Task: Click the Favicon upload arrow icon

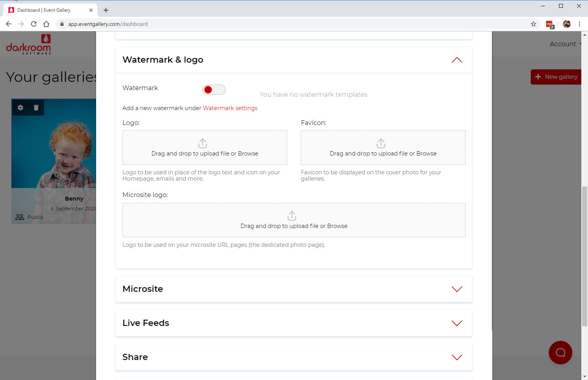Action: pyautogui.click(x=381, y=143)
